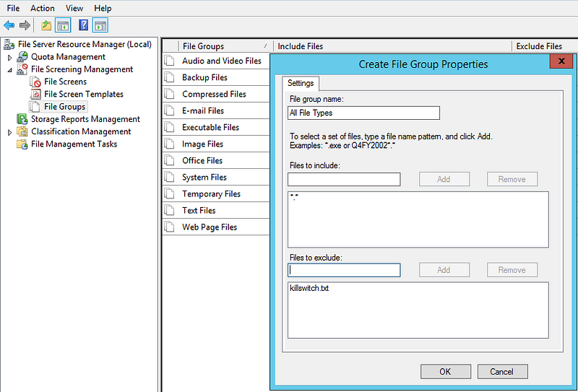The width and height of the screenshot is (578, 392).
Task: Click Remove next to Files to exclude
Action: [512, 270]
